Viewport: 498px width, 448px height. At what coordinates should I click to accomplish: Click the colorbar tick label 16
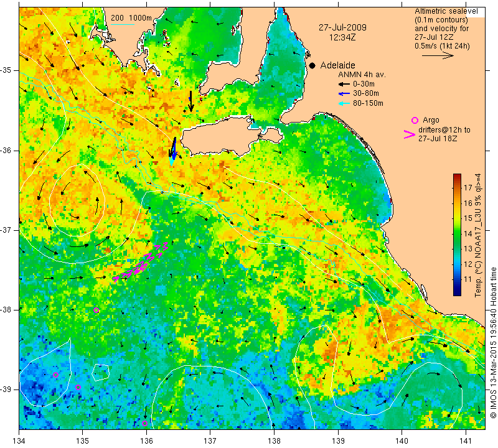(x=468, y=203)
